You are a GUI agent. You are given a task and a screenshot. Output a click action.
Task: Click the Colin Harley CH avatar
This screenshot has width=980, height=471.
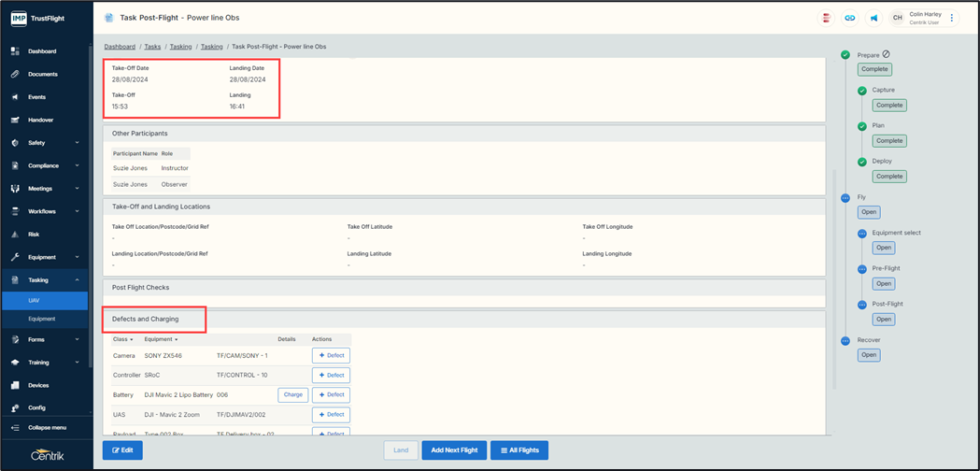click(897, 18)
